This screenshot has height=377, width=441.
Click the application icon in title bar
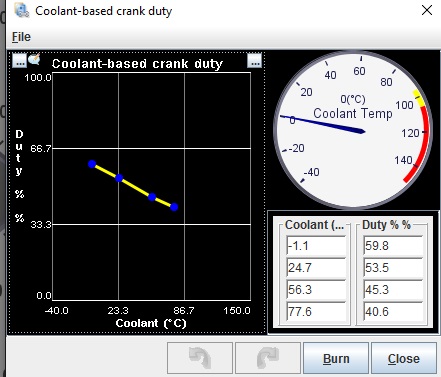pyautogui.click(x=22, y=10)
